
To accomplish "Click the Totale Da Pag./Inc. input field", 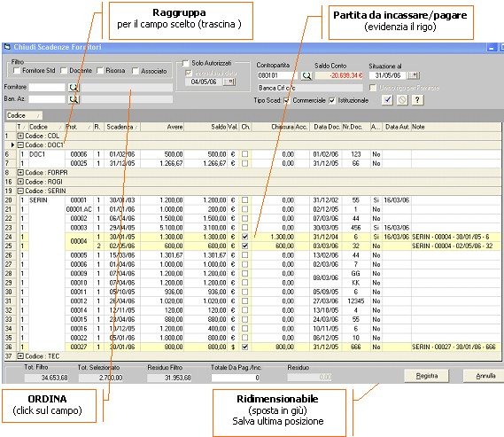I will click(236, 378).
